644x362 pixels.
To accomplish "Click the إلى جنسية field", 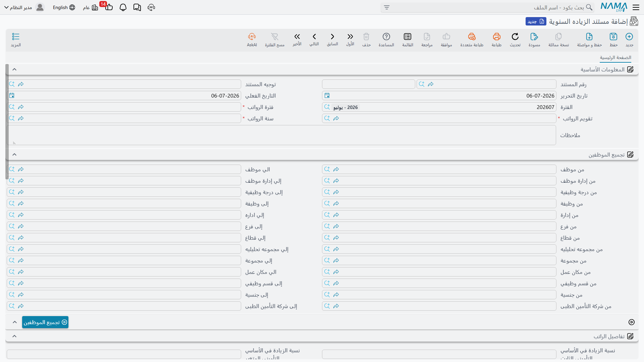I will [x=124, y=295].
